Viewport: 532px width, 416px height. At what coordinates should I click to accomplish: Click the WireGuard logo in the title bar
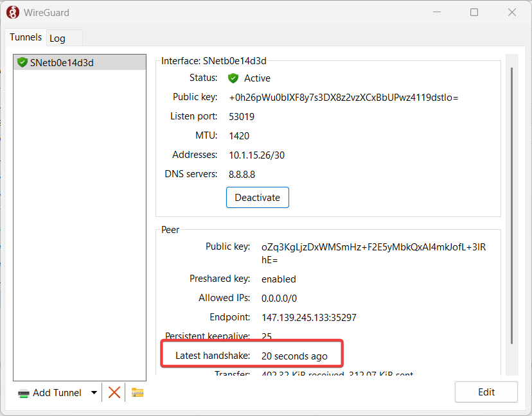tap(13, 13)
